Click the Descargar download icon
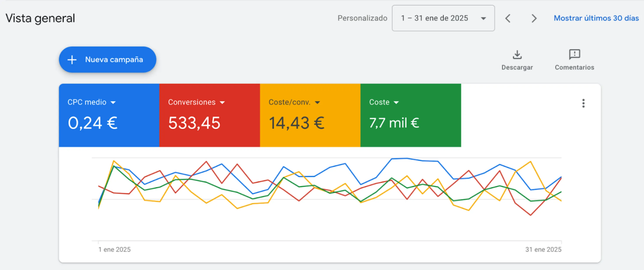Image resolution: width=644 pixels, height=270 pixels. pos(517,55)
